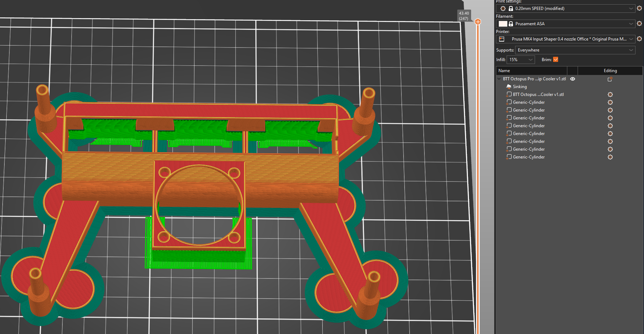Open printer settings via gear beside the Printer dropdown
Image resolution: width=644 pixels, height=334 pixels.
[x=640, y=39]
